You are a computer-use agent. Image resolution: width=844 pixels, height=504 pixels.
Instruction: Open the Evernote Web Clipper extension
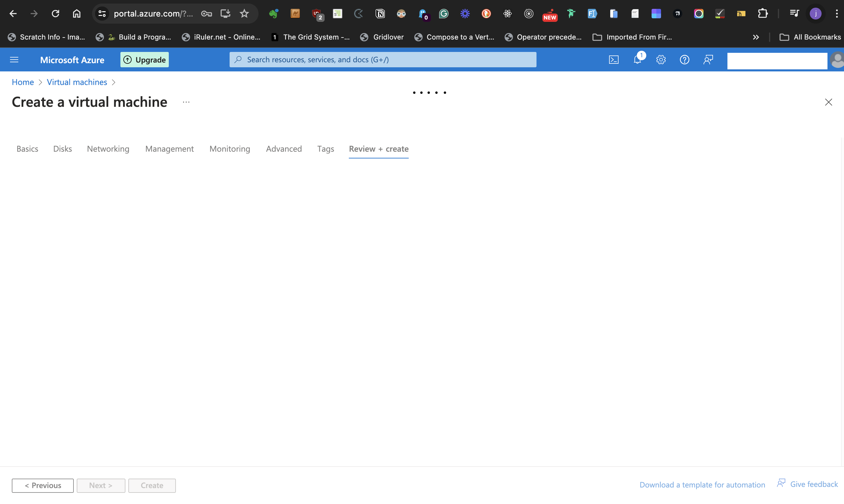(273, 14)
